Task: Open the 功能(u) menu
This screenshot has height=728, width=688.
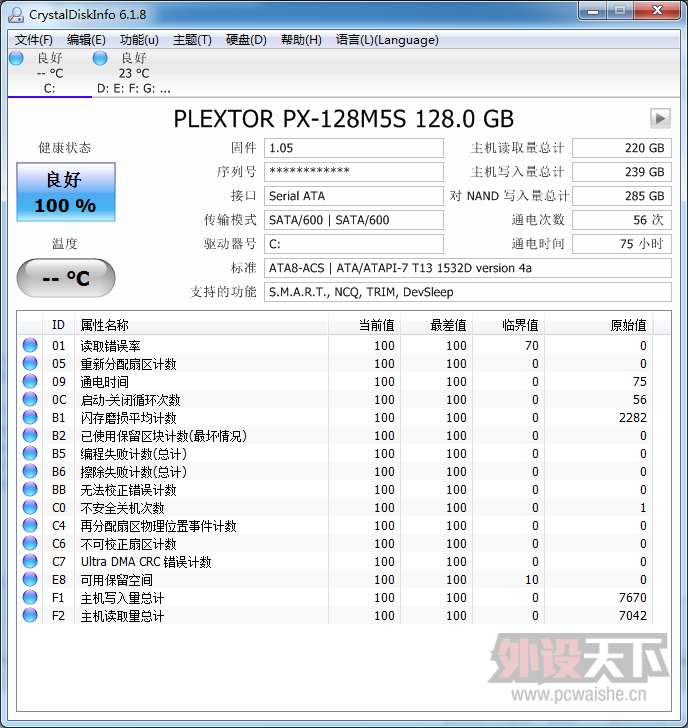Action: click(139, 40)
